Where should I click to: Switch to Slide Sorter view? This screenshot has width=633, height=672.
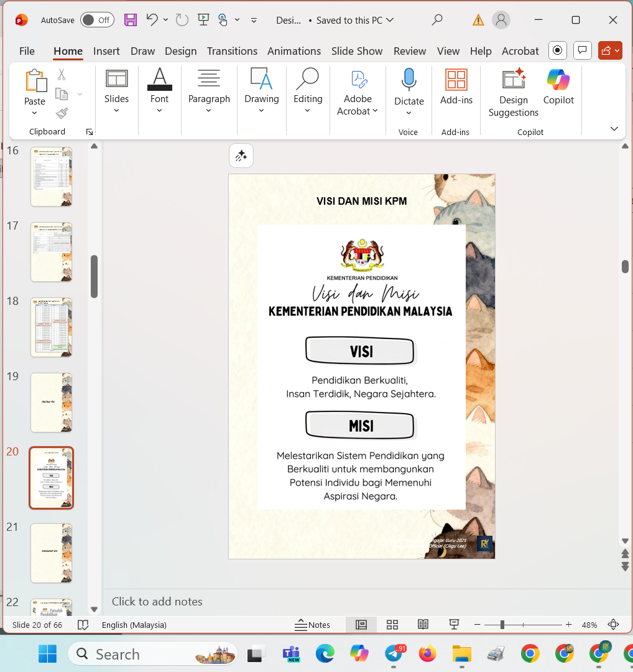[x=392, y=625]
